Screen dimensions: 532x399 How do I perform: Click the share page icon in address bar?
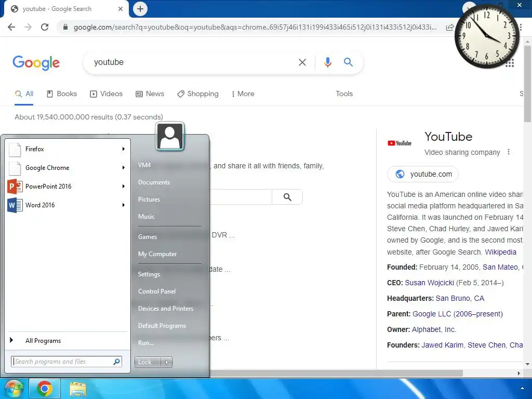click(449, 27)
